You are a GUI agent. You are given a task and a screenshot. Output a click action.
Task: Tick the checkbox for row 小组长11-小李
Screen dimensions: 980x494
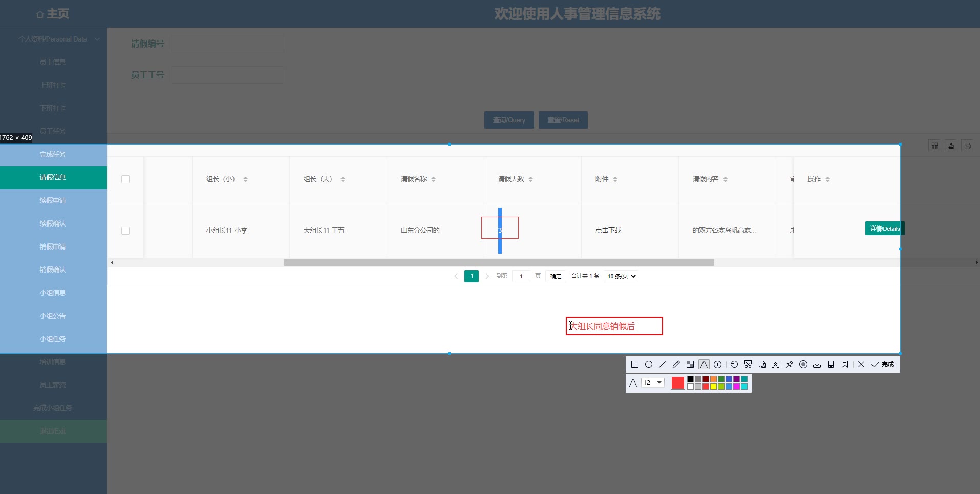(125, 231)
